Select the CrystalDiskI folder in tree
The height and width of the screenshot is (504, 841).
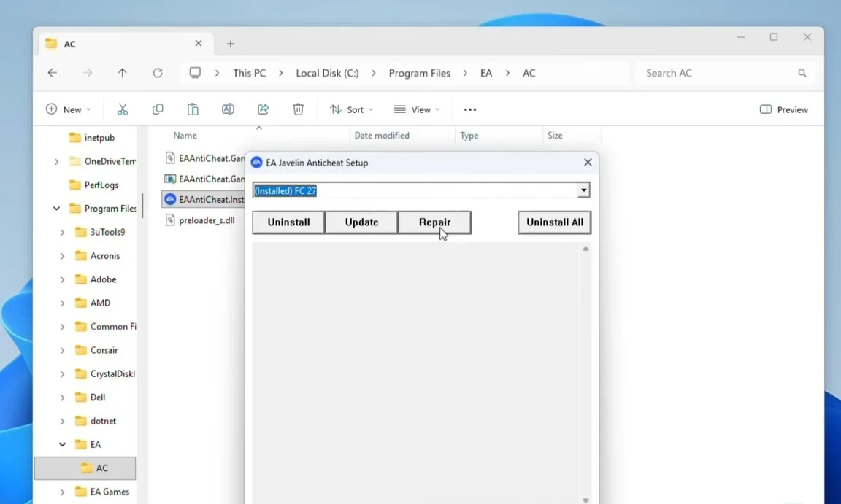105,374
